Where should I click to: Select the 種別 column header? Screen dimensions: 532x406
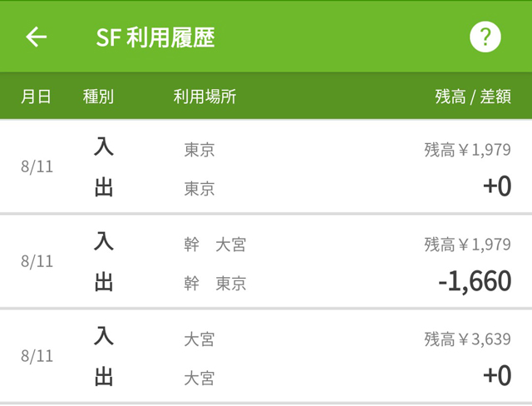[98, 97]
